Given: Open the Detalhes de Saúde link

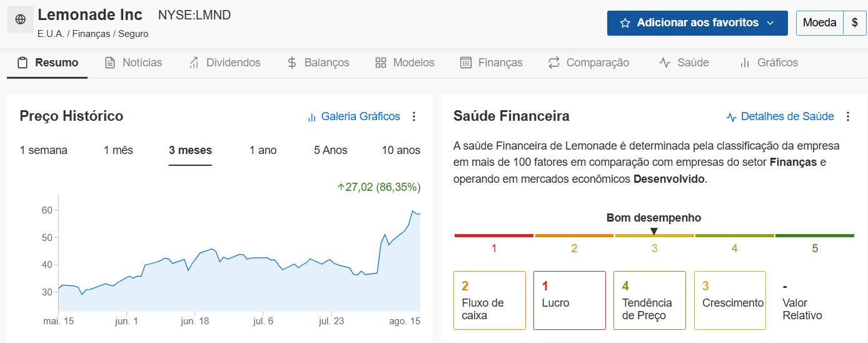Looking at the screenshot, I should pos(780,116).
